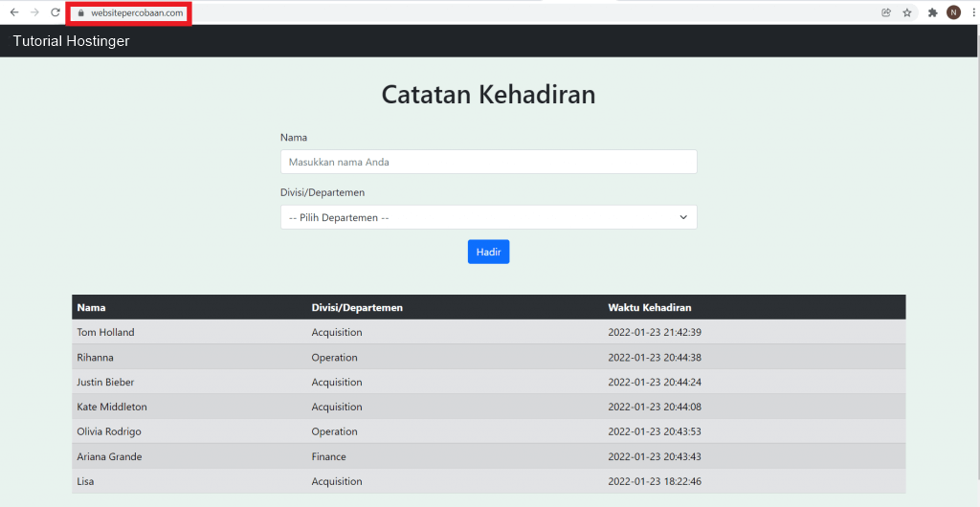
Task: Click the Divisi/Departemen column header
Action: click(357, 307)
